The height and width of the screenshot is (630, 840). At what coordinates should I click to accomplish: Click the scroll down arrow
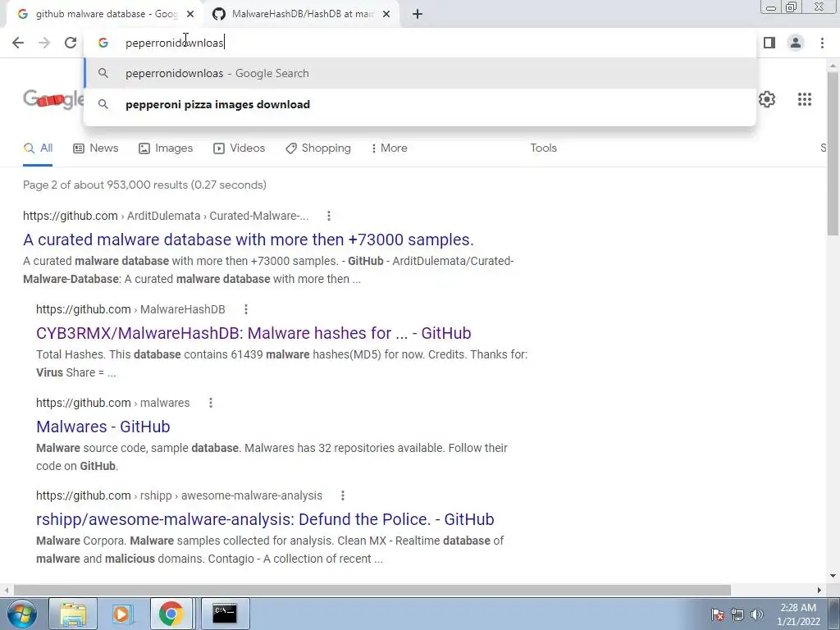point(833,577)
